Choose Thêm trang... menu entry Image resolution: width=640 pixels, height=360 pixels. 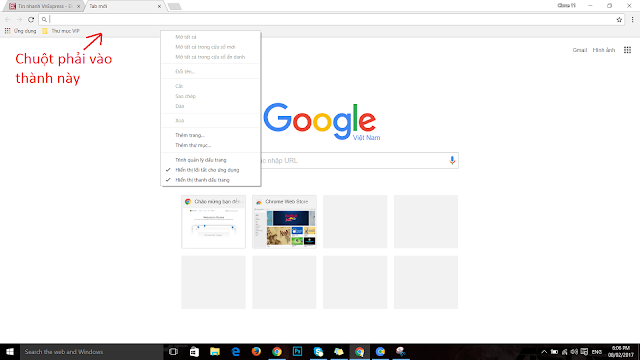point(211,135)
